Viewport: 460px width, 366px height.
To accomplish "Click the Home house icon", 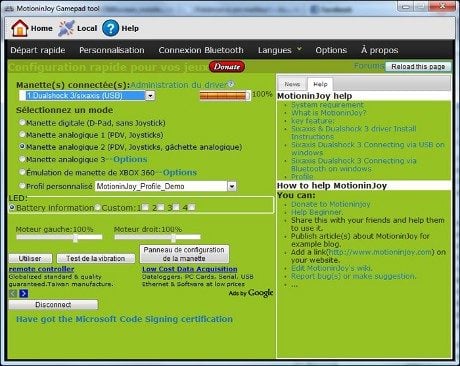I will [x=20, y=28].
